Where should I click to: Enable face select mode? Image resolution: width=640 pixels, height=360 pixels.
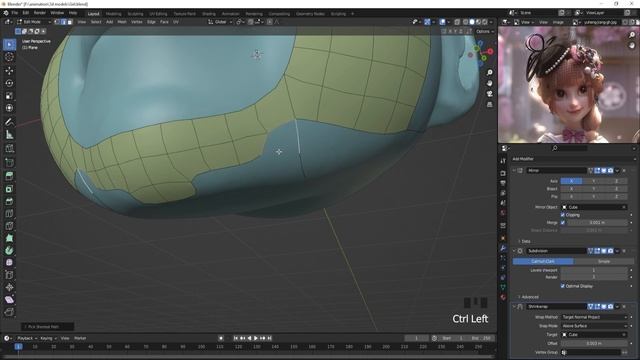tap(70, 22)
